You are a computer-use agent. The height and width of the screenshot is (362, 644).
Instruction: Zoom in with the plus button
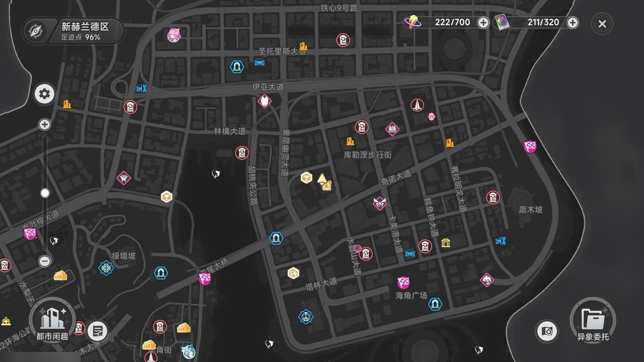[45, 125]
